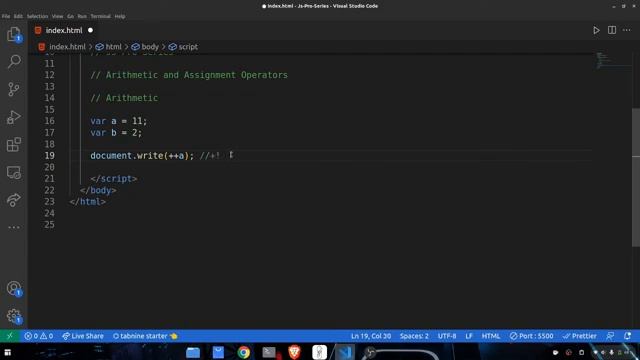Screen dimensions: 640x360
Task: Click line number 16 in the gutter
Action: (49, 121)
